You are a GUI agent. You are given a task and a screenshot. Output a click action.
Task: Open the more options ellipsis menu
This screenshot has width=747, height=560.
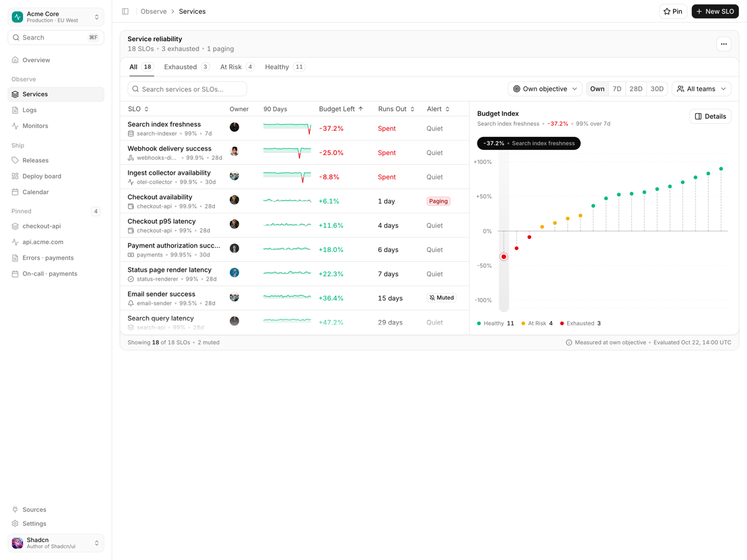click(x=723, y=44)
